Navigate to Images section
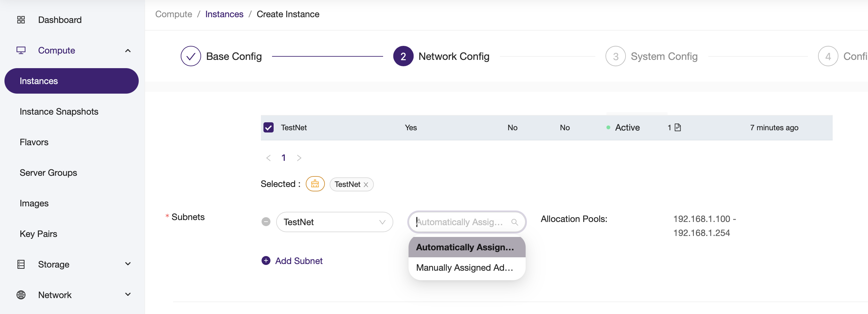868x314 pixels. pyautogui.click(x=34, y=203)
